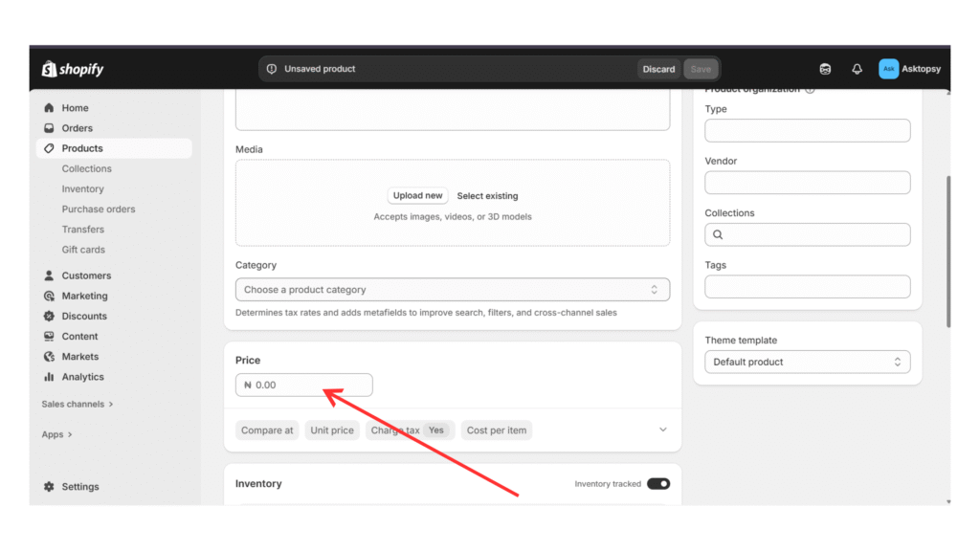Screen dimensions: 980x551
Task: Toggle the Inventory tracked switch
Action: (x=657, y=484)
